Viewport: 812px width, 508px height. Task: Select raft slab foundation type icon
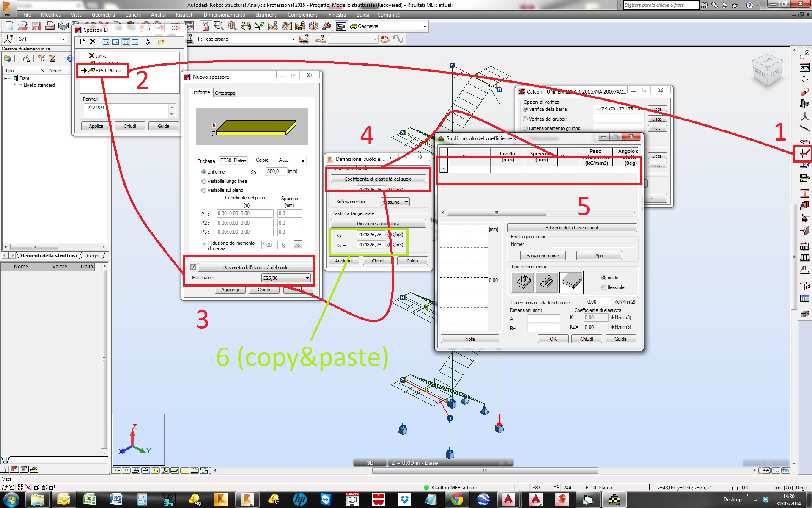571,282
